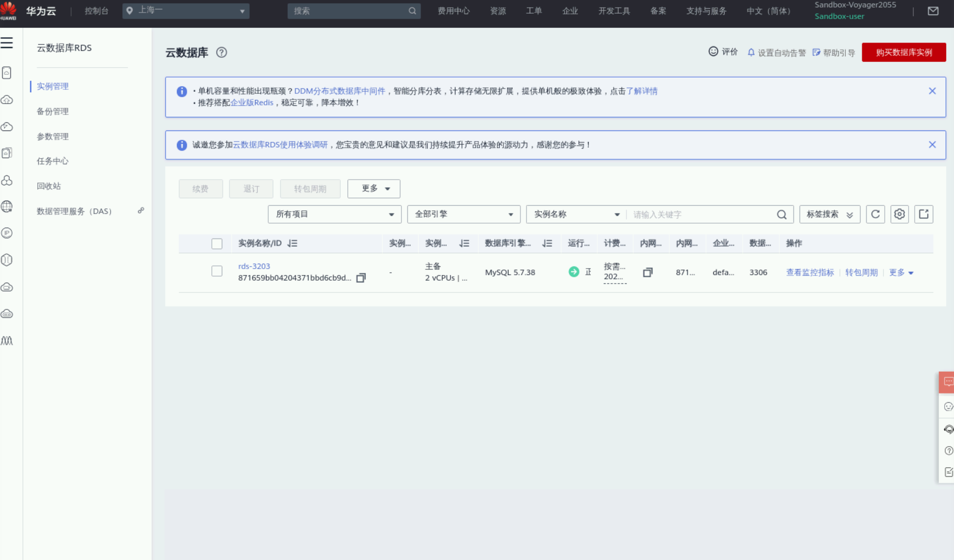The width and height of the screenshot is (954, 560).
Task: Click the headset customer service icon
Action: point(949,429)
